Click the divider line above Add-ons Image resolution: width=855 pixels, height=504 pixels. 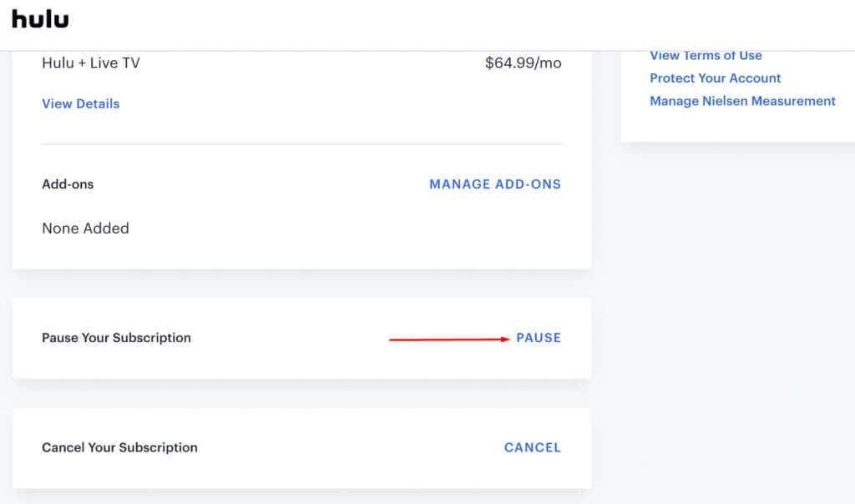[302, 144]
